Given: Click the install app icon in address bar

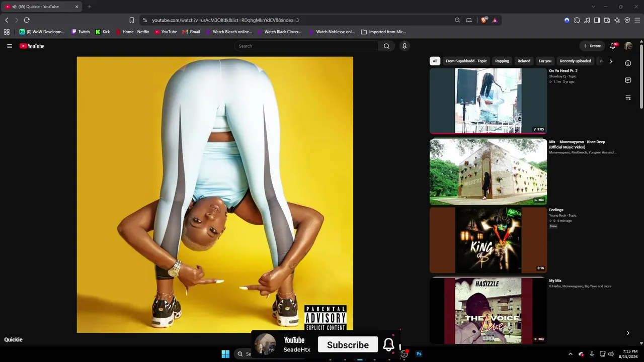Looking at the screenshot, I should [x=469, y=20].
